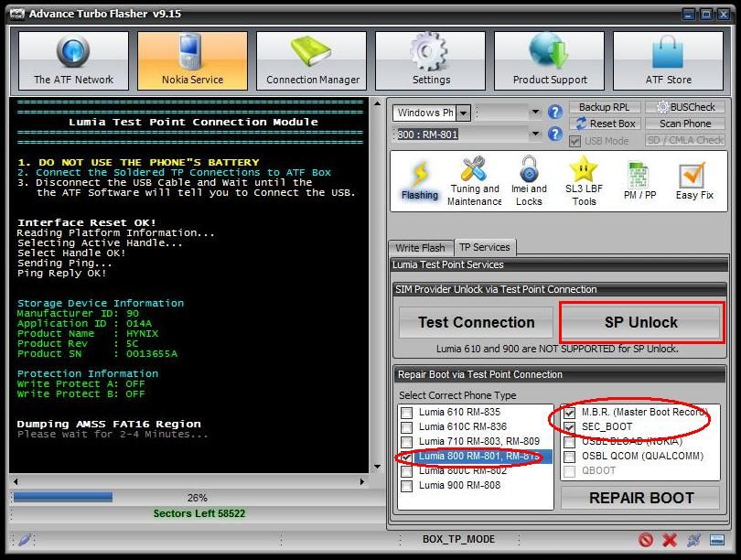Screen dimensions: 741x560
Task: Click the Reset Box button
Action: pyautogui.click(x=606, y=124)
